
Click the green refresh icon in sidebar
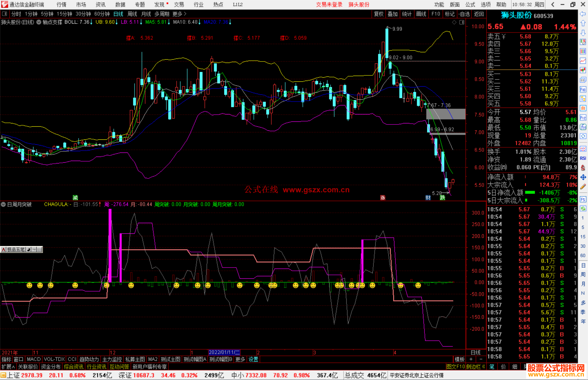(583, 209)
